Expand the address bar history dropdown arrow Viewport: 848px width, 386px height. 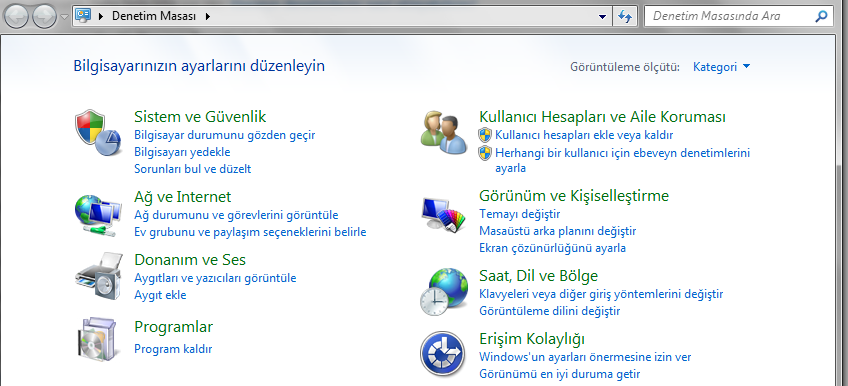(x=602, y=17)
